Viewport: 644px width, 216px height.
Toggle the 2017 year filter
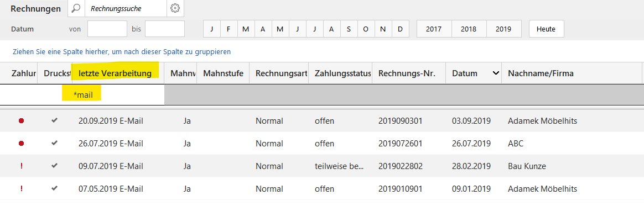[x=434, y=29]
